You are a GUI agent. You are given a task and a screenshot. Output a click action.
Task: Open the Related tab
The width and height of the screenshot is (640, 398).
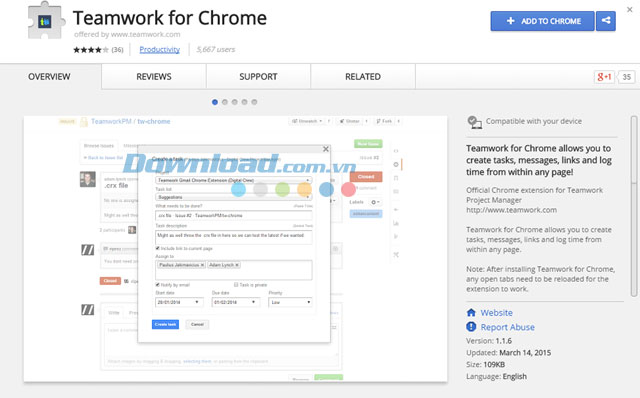pyautogui.click(x=363, y=77)
